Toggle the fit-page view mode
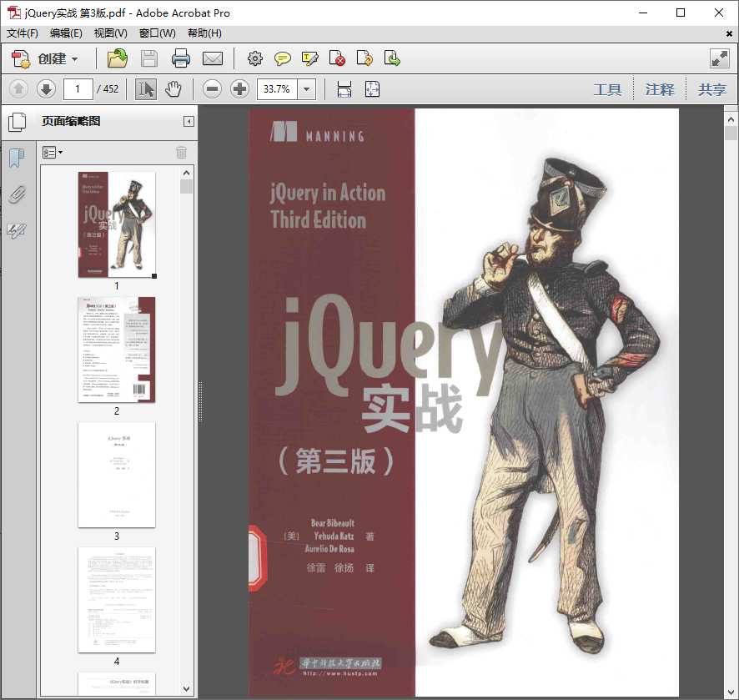Viewport: 739px width, 700px height. pos(373,88)
